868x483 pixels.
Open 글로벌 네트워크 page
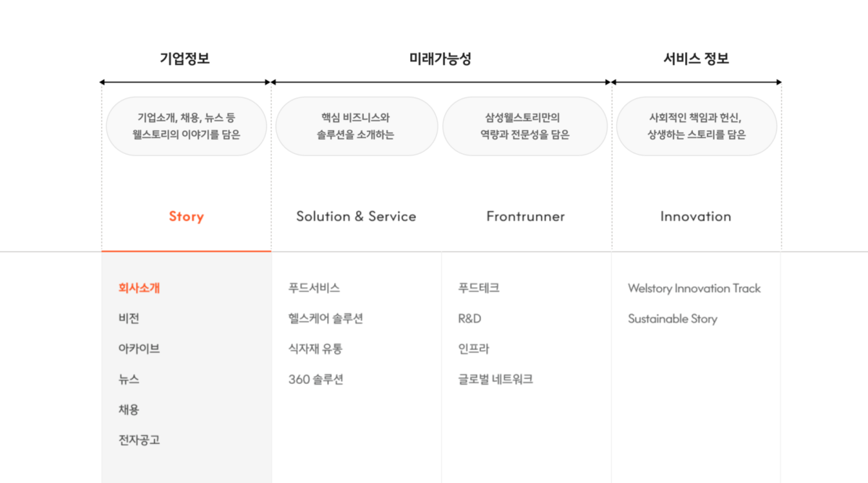pos(495,379)
